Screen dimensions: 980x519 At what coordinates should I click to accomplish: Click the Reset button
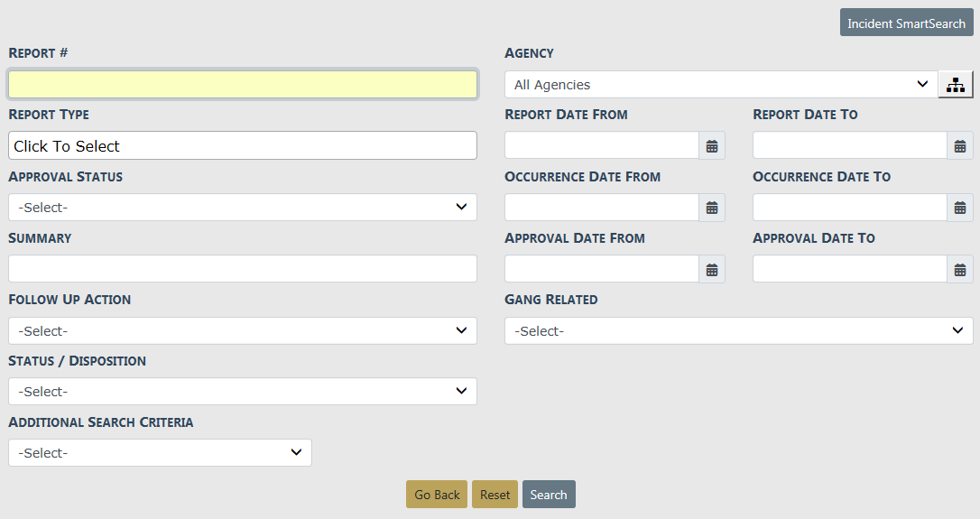[x=495, y=495]
